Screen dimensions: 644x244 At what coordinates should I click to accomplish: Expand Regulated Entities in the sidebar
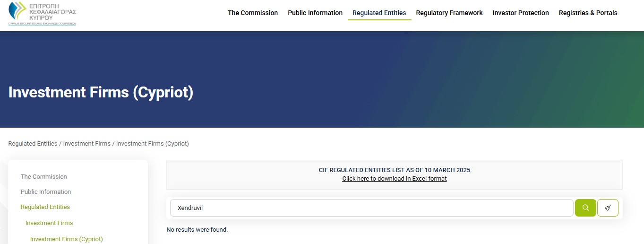[x=45, y=207]
